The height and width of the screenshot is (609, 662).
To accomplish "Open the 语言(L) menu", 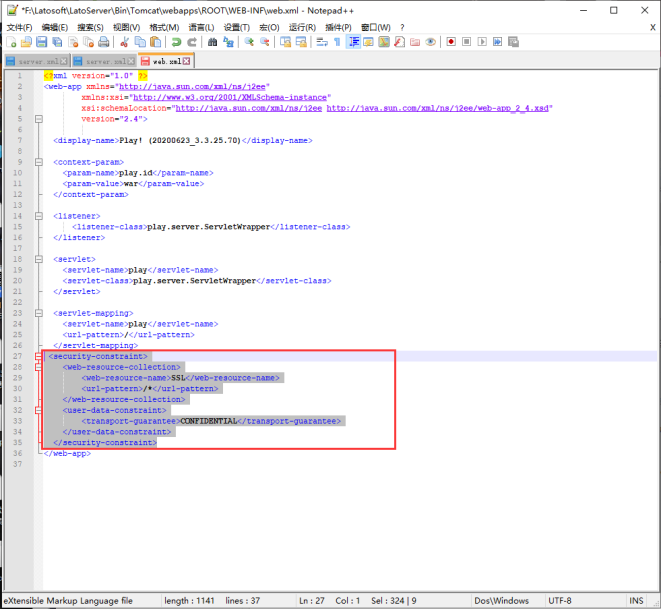I will click(x=201, y=27).
